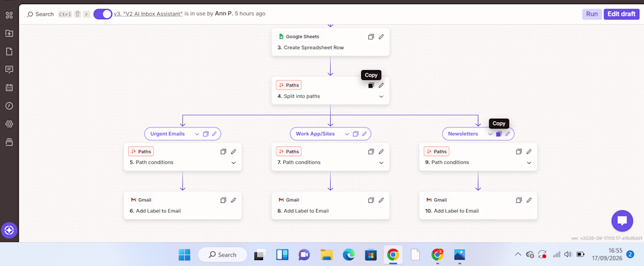This screenshot has height=266, width=644.
Task: Open the settings gear icon in sidebar
Action: 9,124
